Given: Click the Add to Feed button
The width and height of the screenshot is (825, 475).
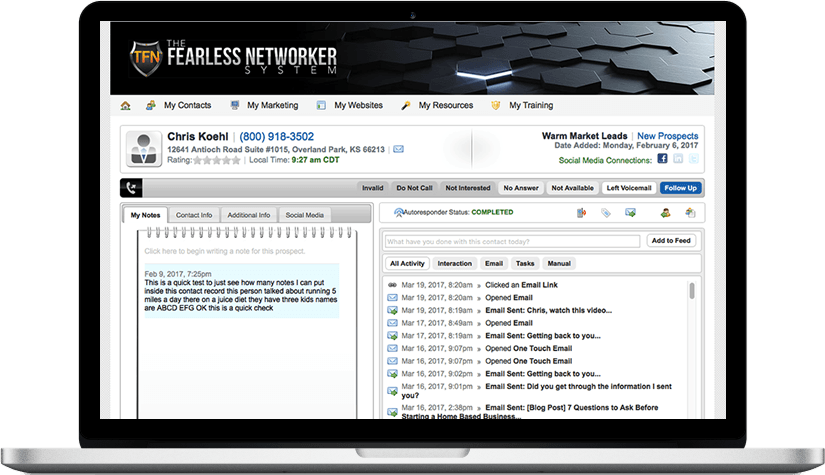Looking at the screenshot, I should pos(671,241).
